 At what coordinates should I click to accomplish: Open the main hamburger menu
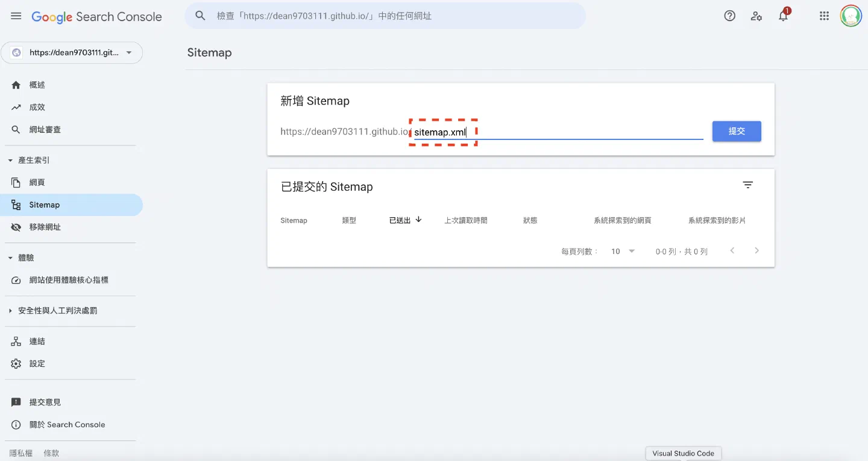click(16, 16)
